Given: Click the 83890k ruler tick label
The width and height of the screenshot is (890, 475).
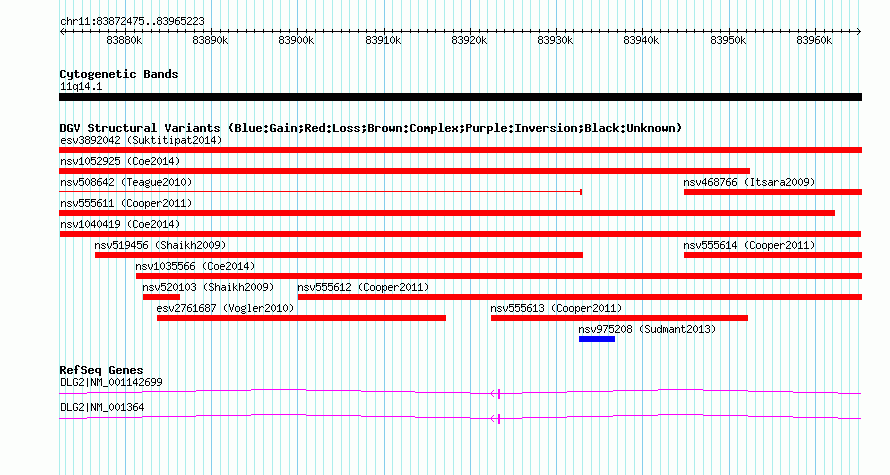Looking at the screenshot, I should pyautogui.click(x=210, y=41).
